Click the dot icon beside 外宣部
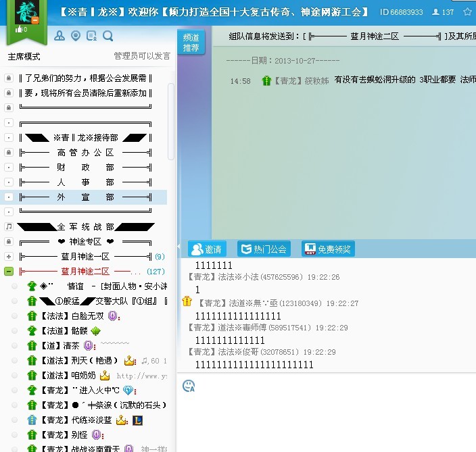 click(9, 197)
